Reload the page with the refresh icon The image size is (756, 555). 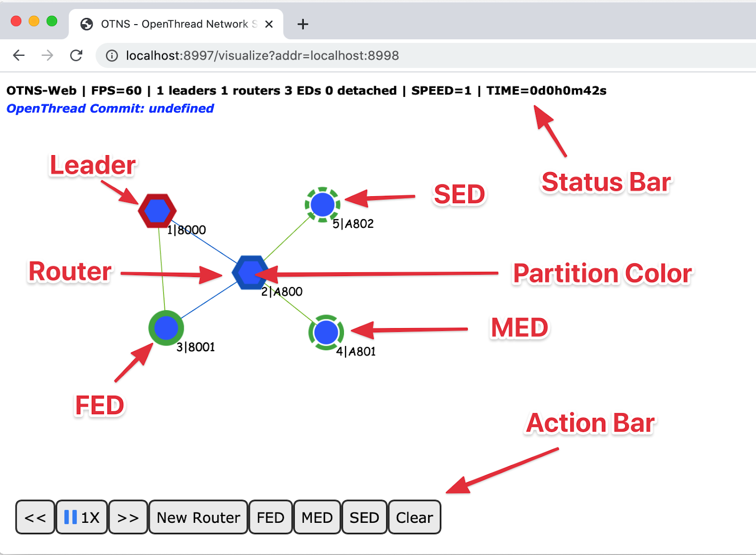(77, 55)
